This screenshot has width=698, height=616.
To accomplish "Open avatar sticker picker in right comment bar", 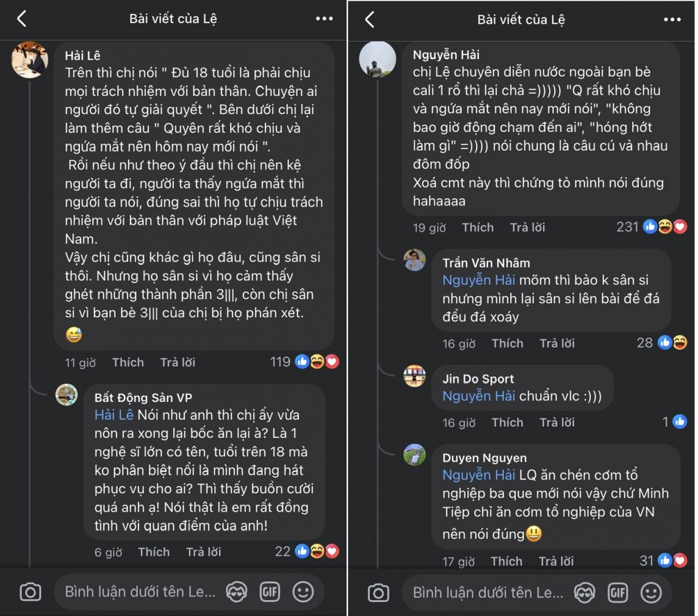I will pos(584,592).
